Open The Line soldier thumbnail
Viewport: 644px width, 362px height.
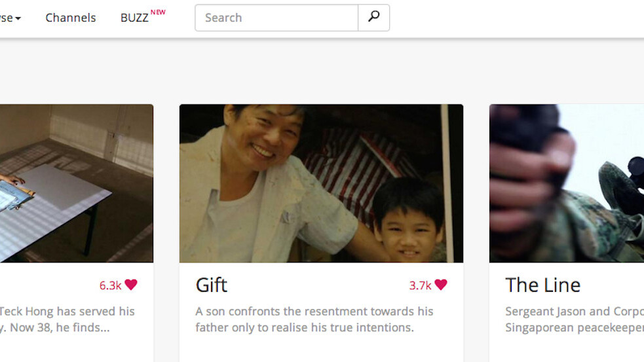567,183
